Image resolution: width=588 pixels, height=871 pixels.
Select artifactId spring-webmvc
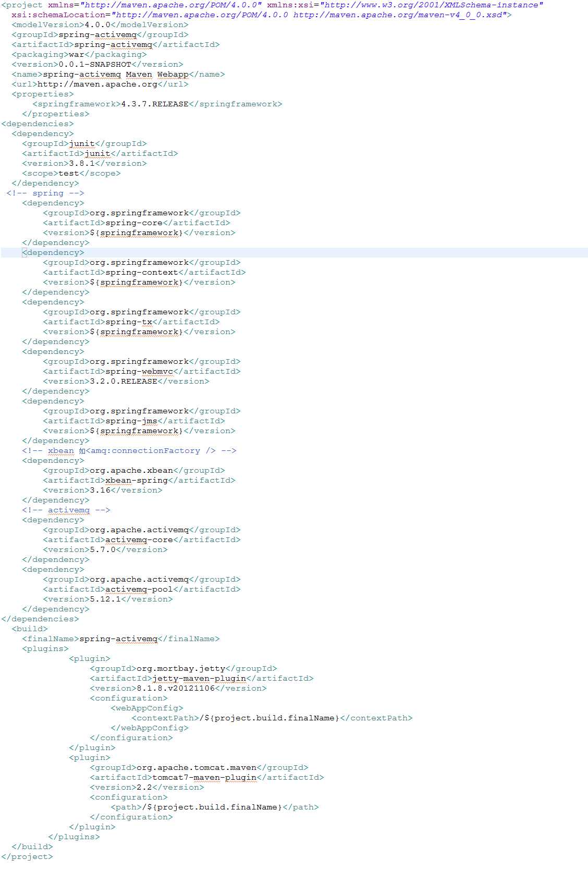tap(139, 371)
